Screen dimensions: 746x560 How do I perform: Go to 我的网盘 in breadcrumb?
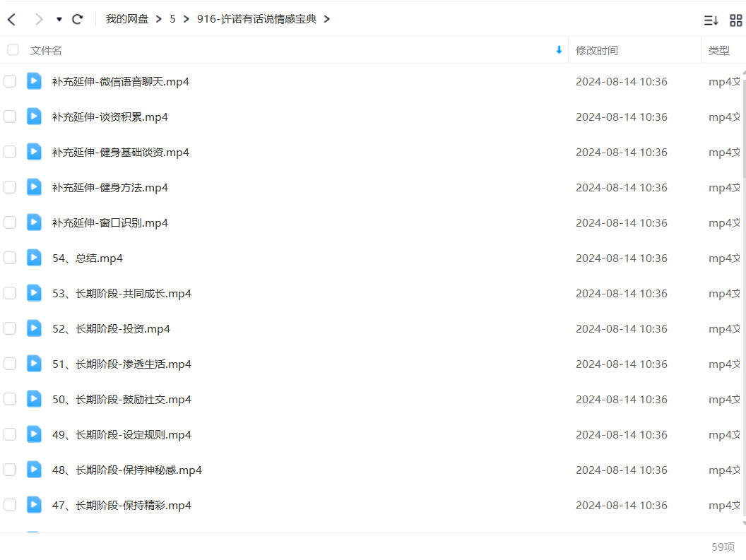pyautogui.click(x=127, y=19)
